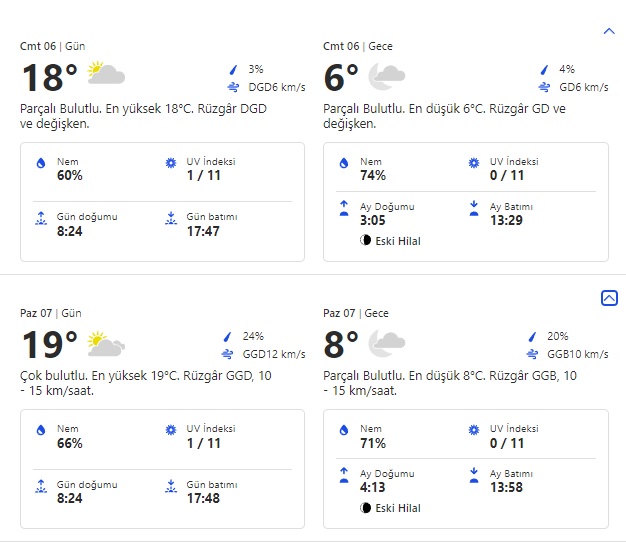626x542 pixels.
Task: Click the partly cloudy sun icon for Cmt 06 Gün
Action: click(105, 74)
